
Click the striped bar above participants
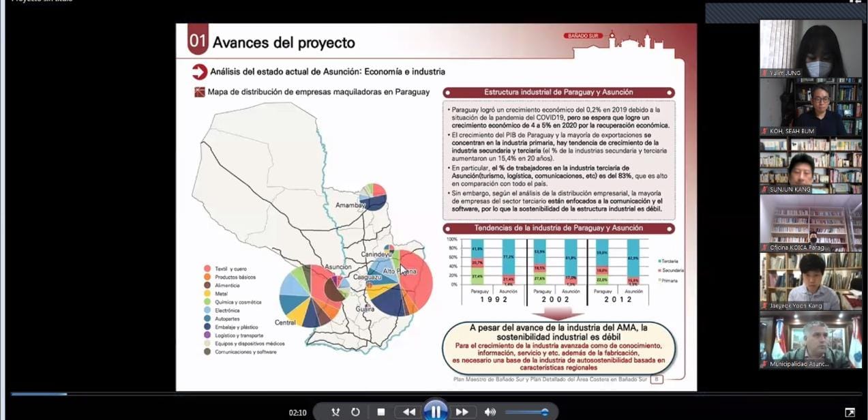click(783, 12)
